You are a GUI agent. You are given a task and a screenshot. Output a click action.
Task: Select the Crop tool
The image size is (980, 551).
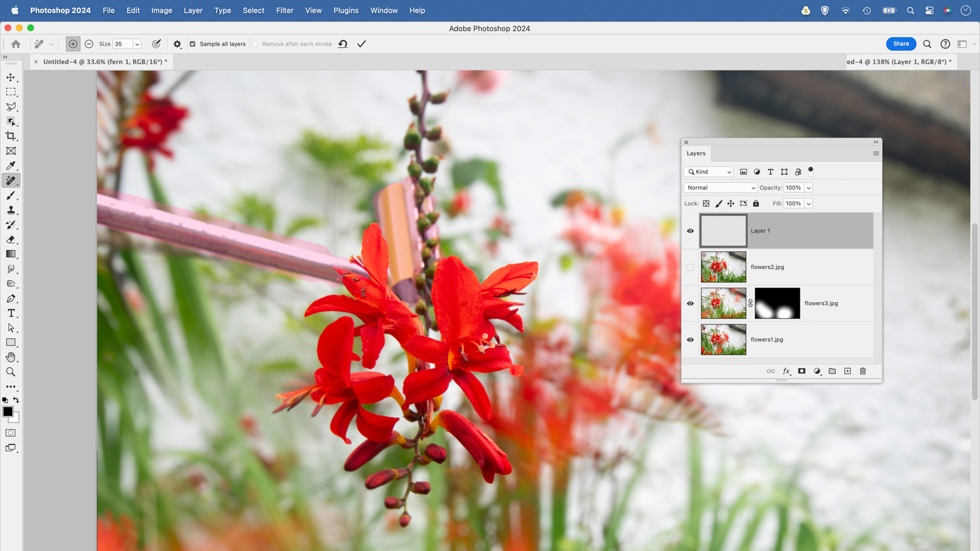[x=11, y=136]
